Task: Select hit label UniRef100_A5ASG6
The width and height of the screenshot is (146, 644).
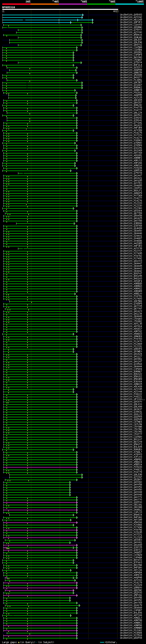Action: pos(131,522)
